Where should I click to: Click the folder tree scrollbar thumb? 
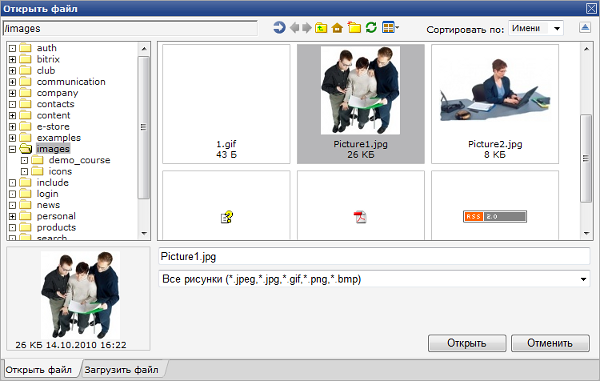pyautogui.click(x=143, y=127)
